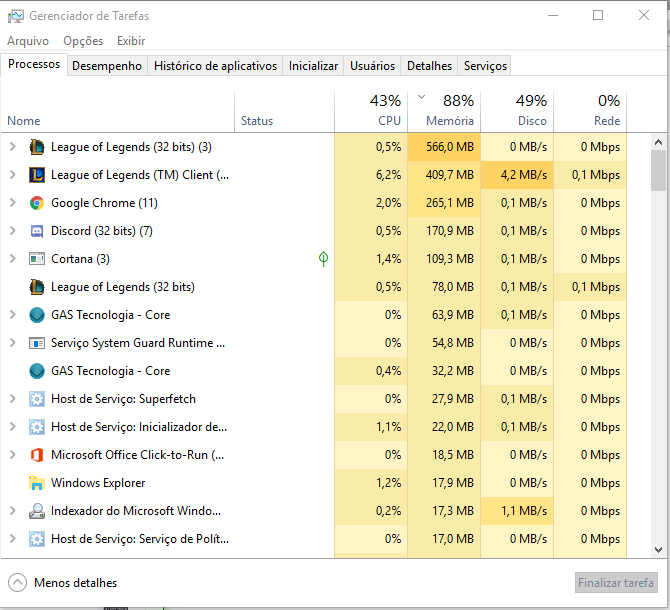Click the 566,0 MB memory cell
Screen dimensions: 670x610
[444, 147]
